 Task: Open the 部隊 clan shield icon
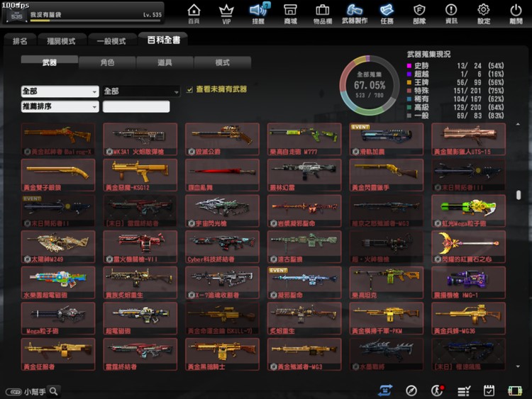click(x=419, y=13)
